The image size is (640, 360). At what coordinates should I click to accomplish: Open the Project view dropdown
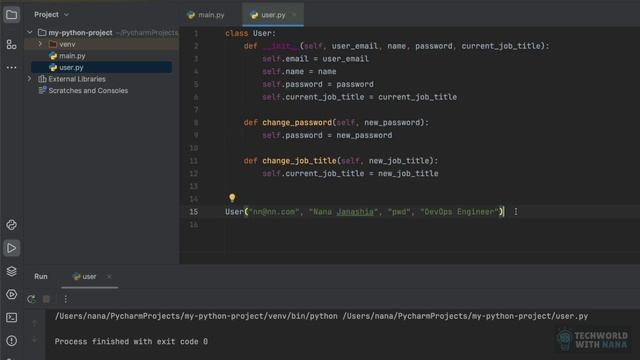[51, 15]
